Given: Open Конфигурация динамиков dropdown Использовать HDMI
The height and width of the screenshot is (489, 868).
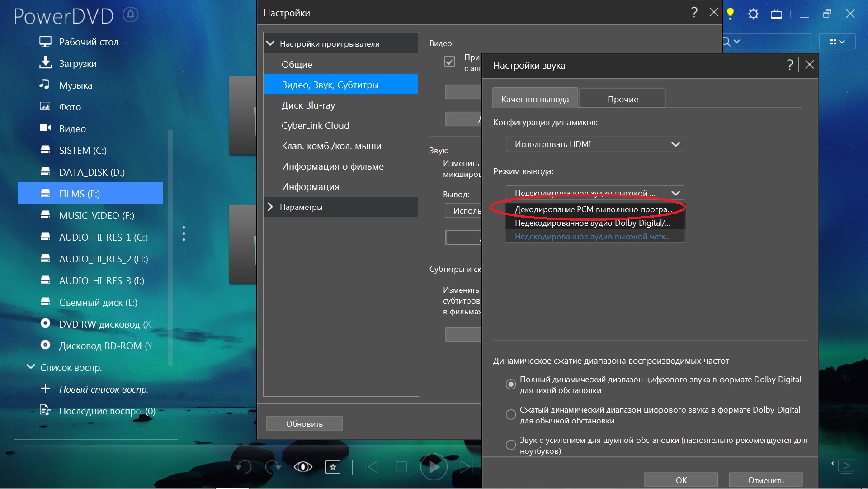Looking at the screenshot, I should point(595,144).
